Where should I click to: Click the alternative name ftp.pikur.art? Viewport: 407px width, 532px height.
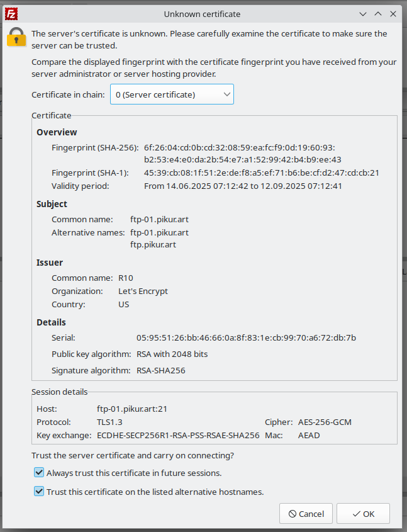[153, 244]
